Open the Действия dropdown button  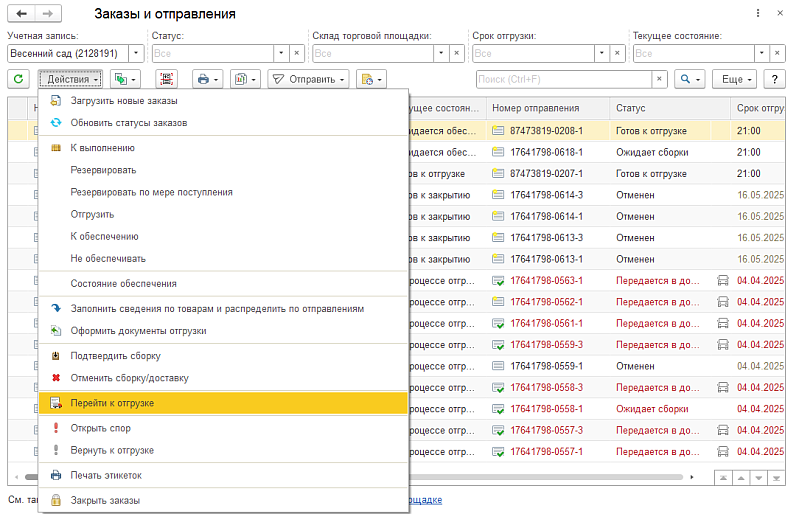(71, 79)
